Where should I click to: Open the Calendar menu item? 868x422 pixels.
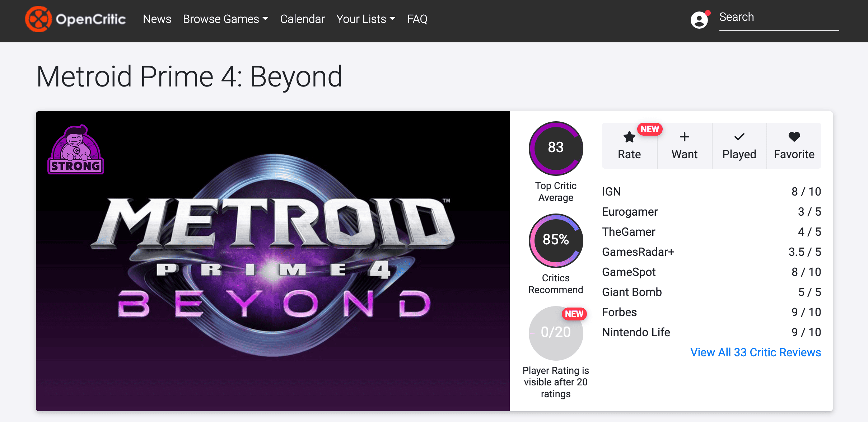point(302,19)
